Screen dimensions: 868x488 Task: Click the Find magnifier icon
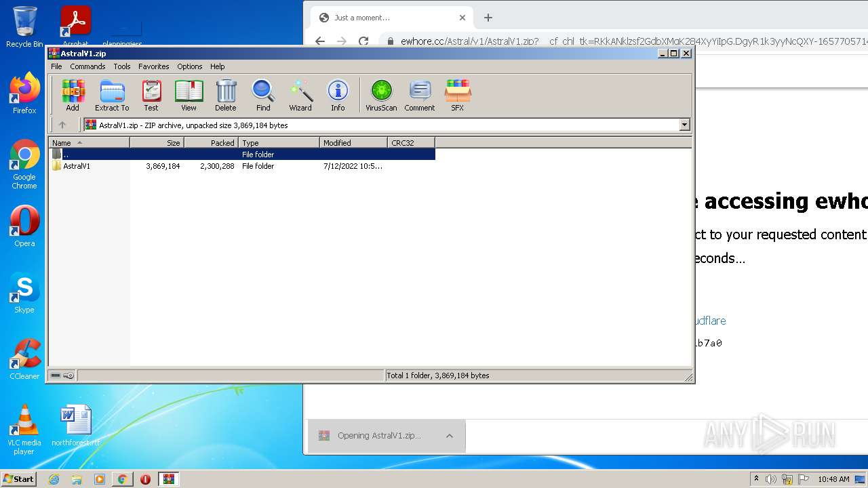(x=263, y=96)
